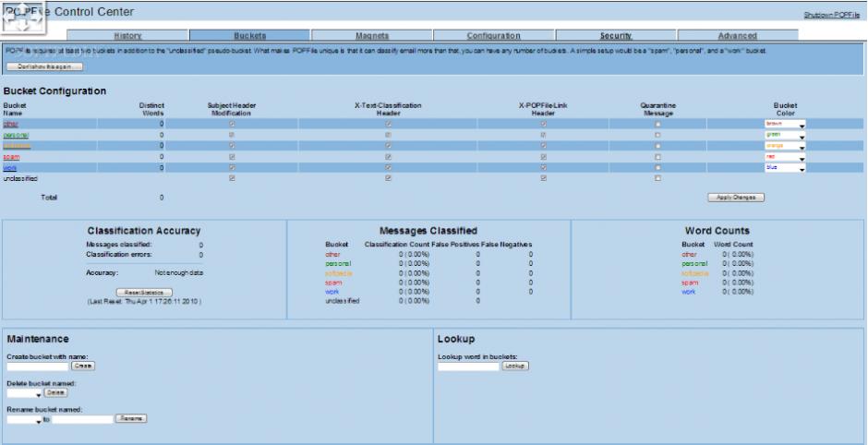Open the Rename bucket named dropdown

click(x=24, y=419)
